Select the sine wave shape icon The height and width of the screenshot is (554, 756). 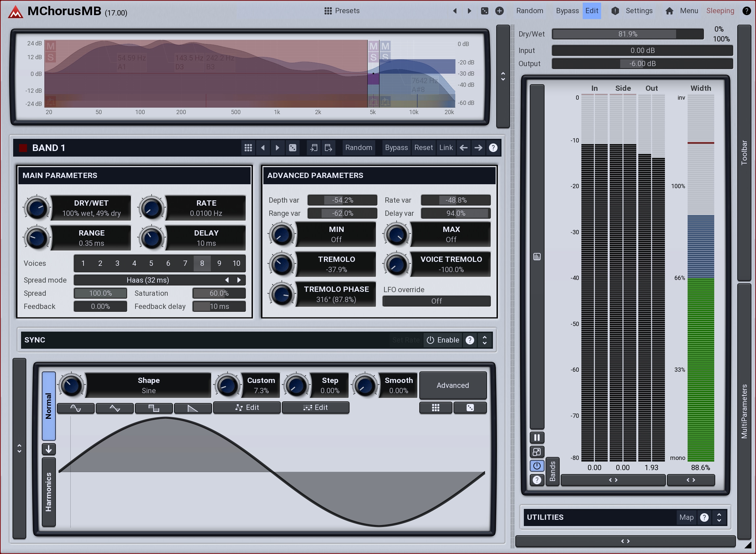[76, 408]
